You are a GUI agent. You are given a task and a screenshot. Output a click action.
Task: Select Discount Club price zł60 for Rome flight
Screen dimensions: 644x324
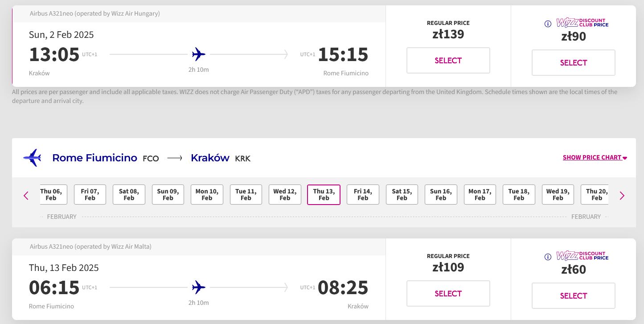pyautogui.click(x=573, y=296)
